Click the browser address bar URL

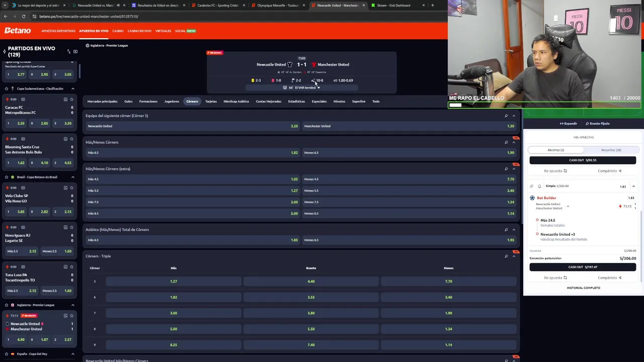(x=89, y=16)
